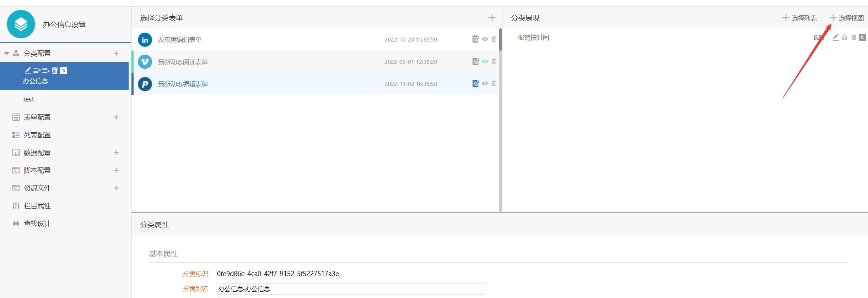Add new item via 数据配置 plus icon
Image resolution: width=868 pixels, height=298 pixels.
(116, 153)
